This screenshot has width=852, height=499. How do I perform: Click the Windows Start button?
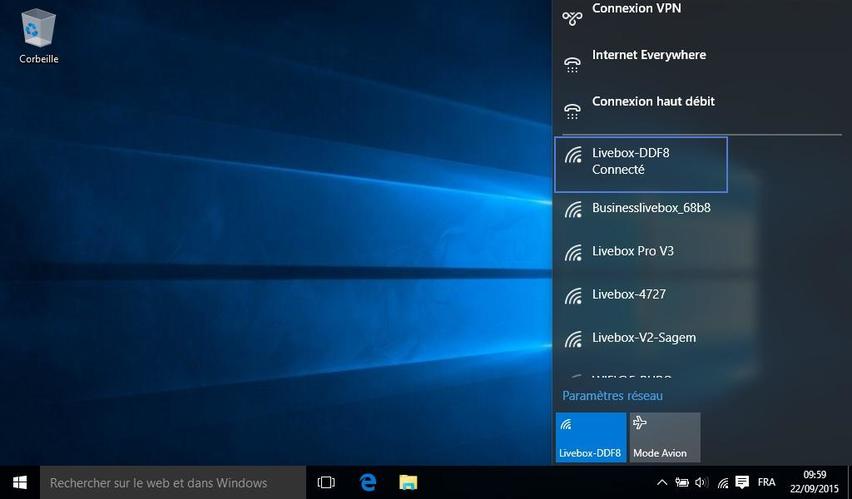[19, 482]
